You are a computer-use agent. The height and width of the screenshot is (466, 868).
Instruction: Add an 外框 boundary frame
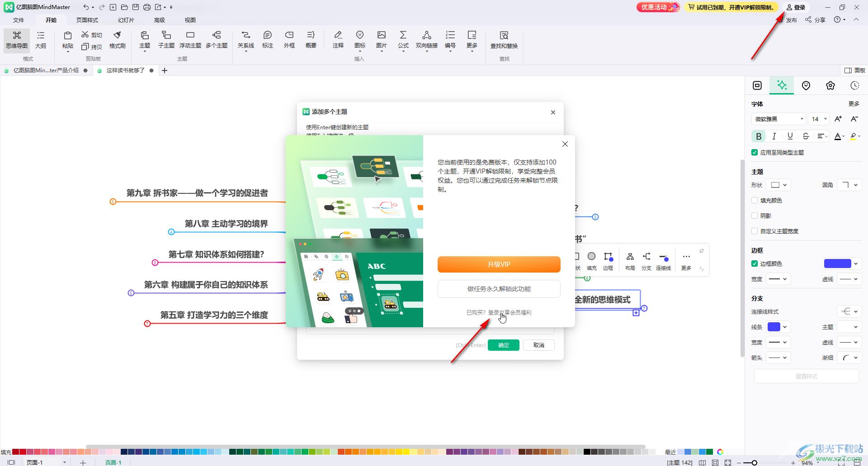point(289,40)
